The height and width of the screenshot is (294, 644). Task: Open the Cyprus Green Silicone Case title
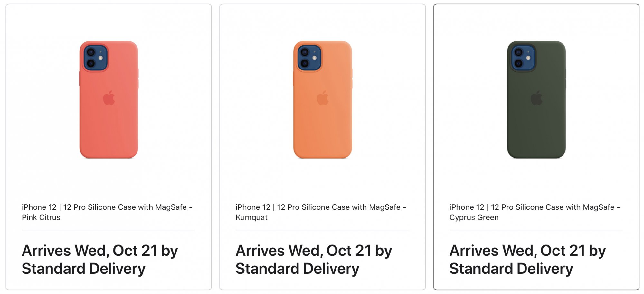(x=535, y=212)
